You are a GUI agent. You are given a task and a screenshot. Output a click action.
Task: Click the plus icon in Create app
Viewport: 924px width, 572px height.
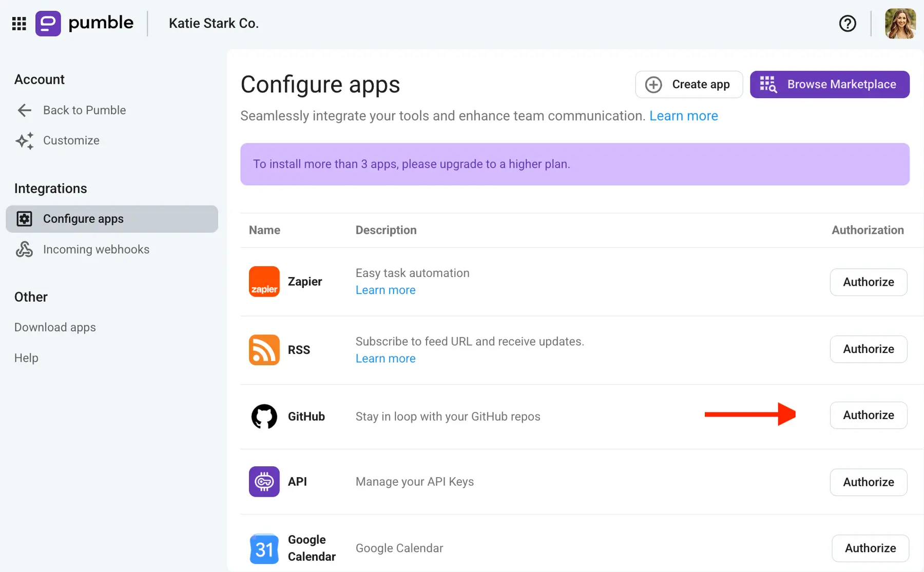[x=653, y=85]
